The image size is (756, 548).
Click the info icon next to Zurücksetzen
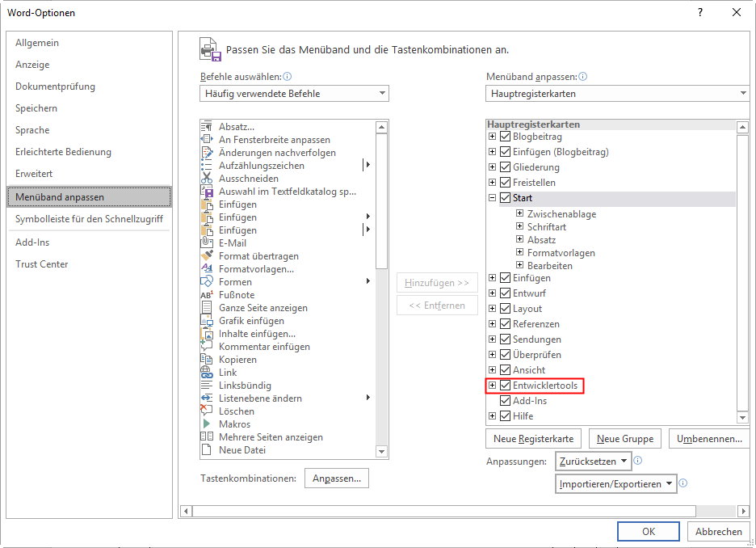637,460
